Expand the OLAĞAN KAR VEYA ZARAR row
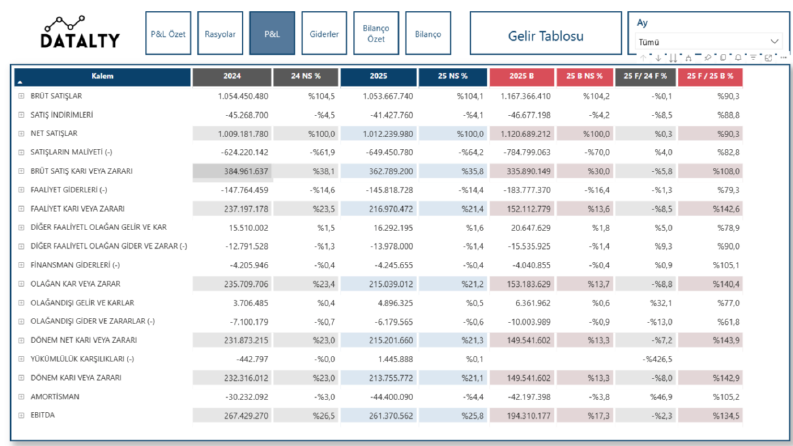This screenshot has width=793, height=446. coord(21,284)
